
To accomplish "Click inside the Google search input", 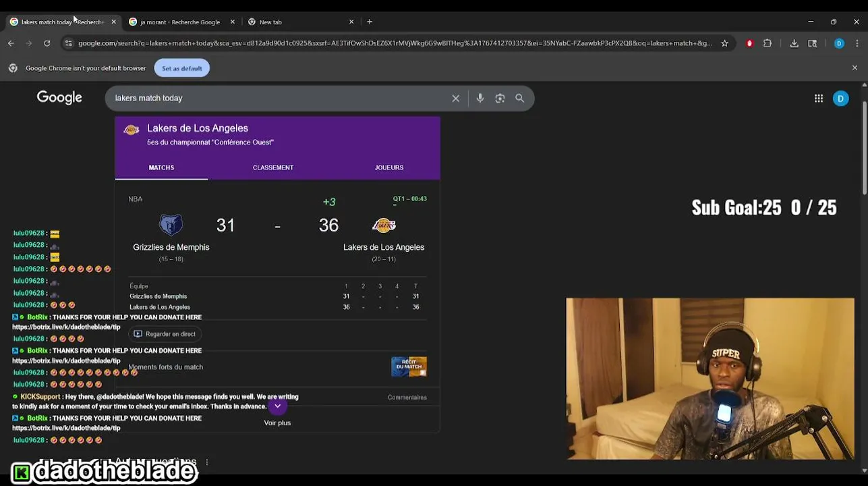I will (280, 99).
